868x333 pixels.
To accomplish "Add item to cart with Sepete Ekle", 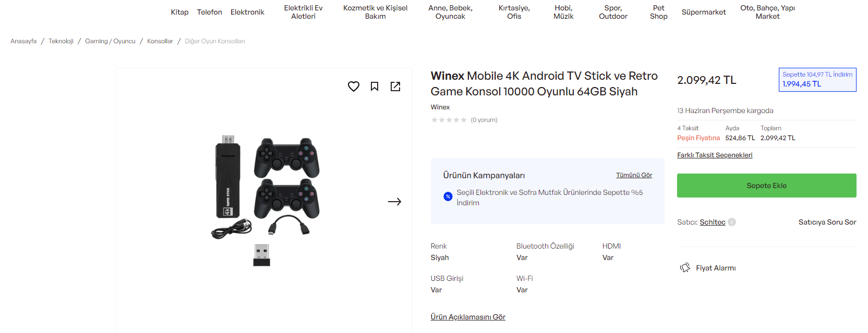I will 766,186.
